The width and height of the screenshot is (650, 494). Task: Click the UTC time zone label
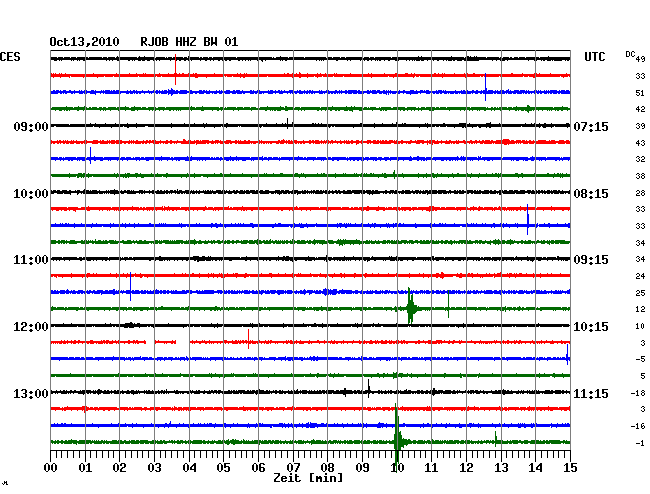click(x=594, y=57)
